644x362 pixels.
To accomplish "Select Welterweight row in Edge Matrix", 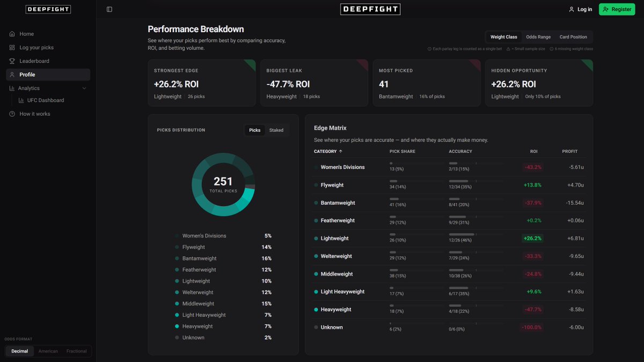I will click(x=449, y=256).
